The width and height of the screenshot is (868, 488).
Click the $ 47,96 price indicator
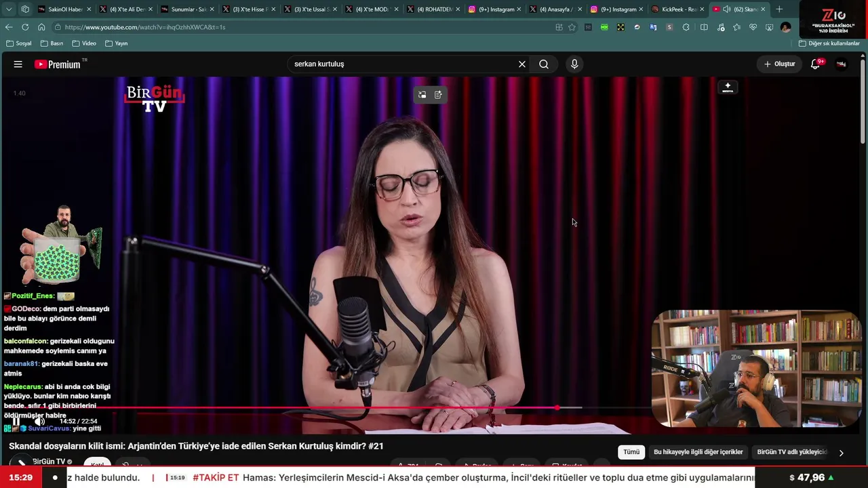[812, 478]
